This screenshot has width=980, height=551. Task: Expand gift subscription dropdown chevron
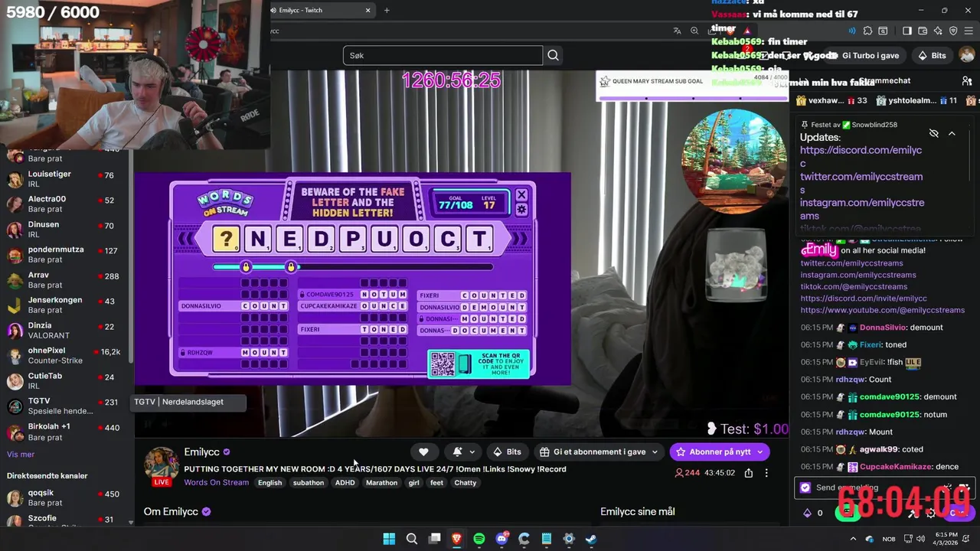(655, 452)
